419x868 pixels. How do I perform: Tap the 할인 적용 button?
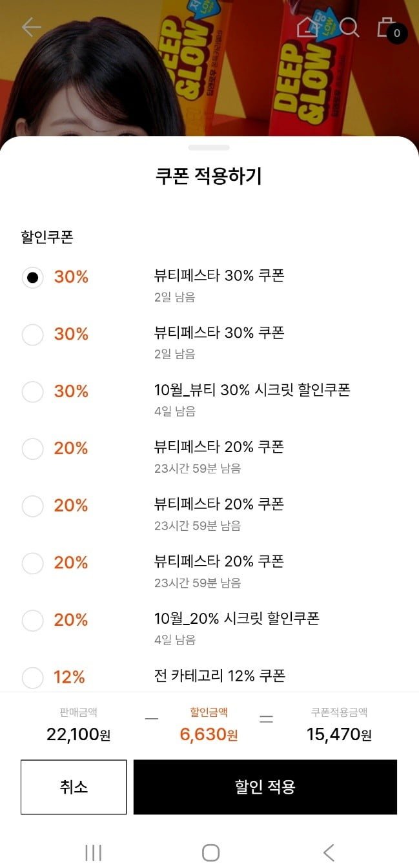(265, 787)
